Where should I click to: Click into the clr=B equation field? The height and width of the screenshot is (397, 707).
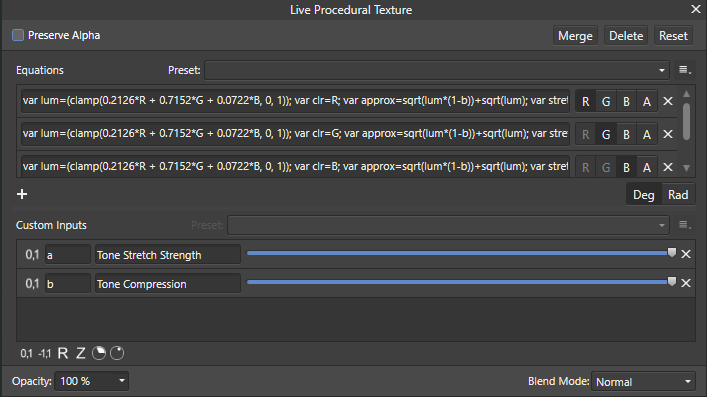(295, 166)
